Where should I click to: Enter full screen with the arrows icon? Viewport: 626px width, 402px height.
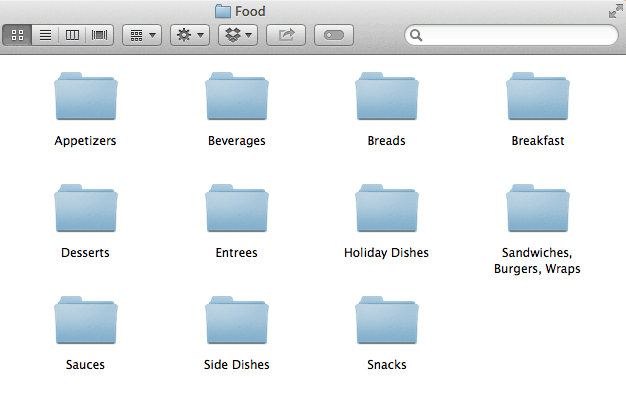coord(615,11)
